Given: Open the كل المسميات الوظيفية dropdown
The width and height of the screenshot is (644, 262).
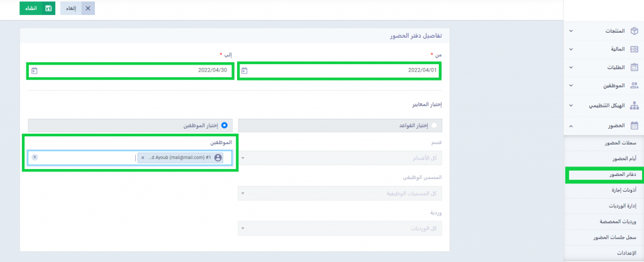Looking at the screenshot, I should coord(340,193).
